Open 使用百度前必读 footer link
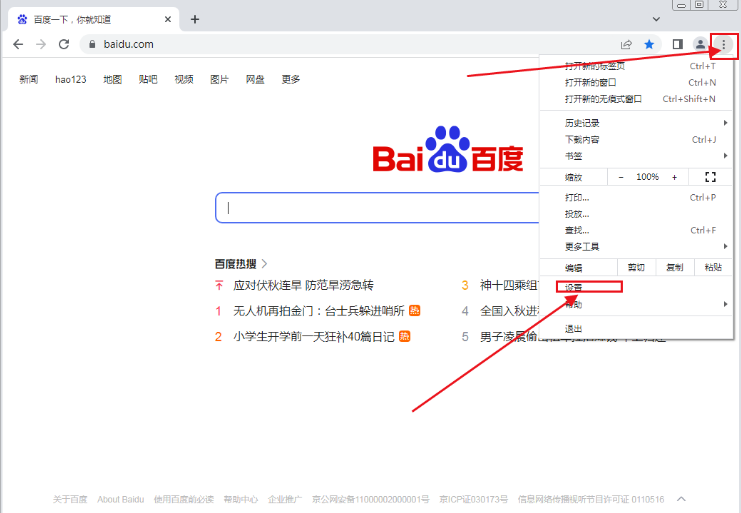741x513 pixels. (x=184, y=499)
